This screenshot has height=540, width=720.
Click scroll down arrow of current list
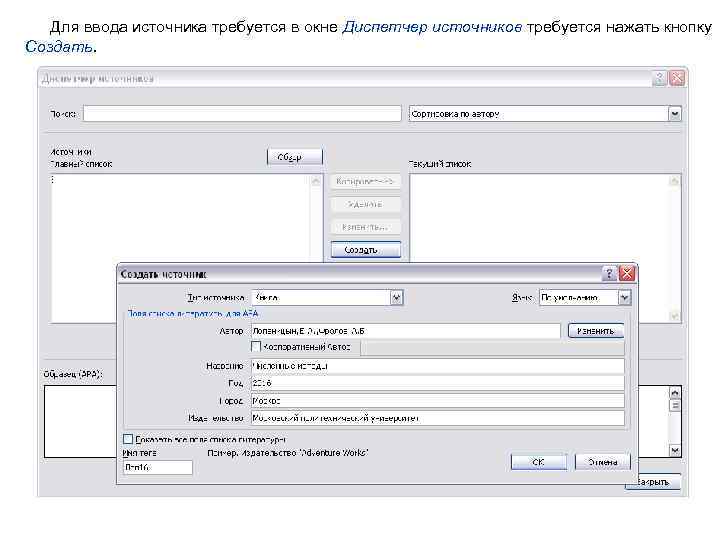tap(674, 316)
